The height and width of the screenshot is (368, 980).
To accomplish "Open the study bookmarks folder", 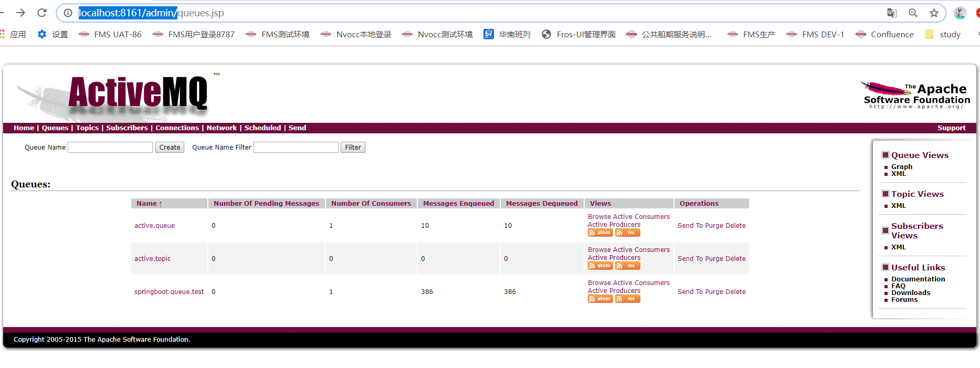I will [943, 34].
